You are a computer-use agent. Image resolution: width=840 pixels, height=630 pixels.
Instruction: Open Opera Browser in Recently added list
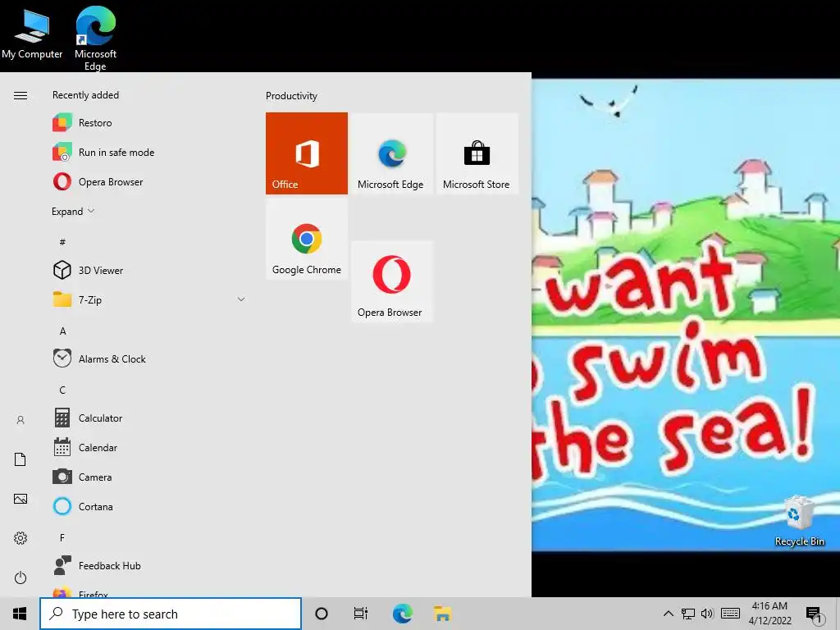click(150, 181)
